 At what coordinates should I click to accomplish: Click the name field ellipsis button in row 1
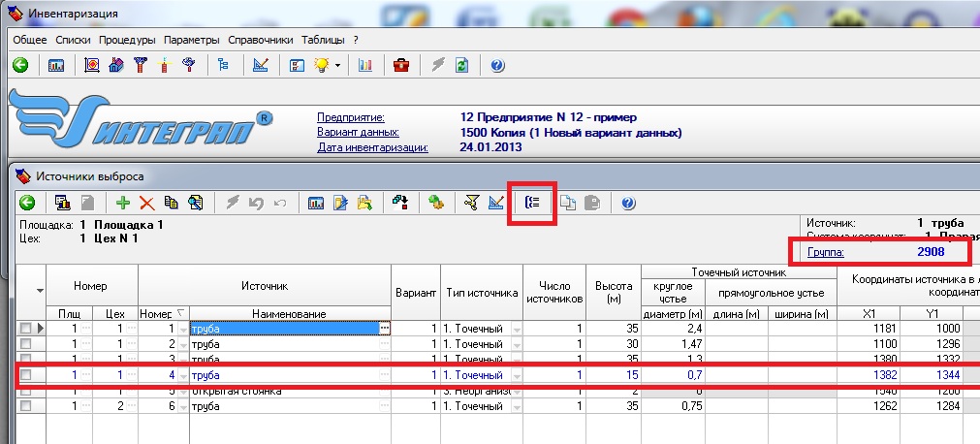tap(384, 329)
